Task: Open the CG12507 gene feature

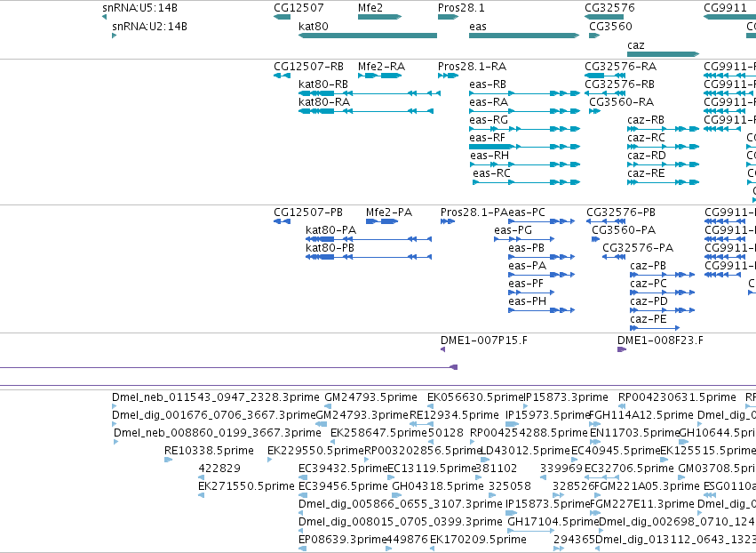Action: click(x=282, y=17)
